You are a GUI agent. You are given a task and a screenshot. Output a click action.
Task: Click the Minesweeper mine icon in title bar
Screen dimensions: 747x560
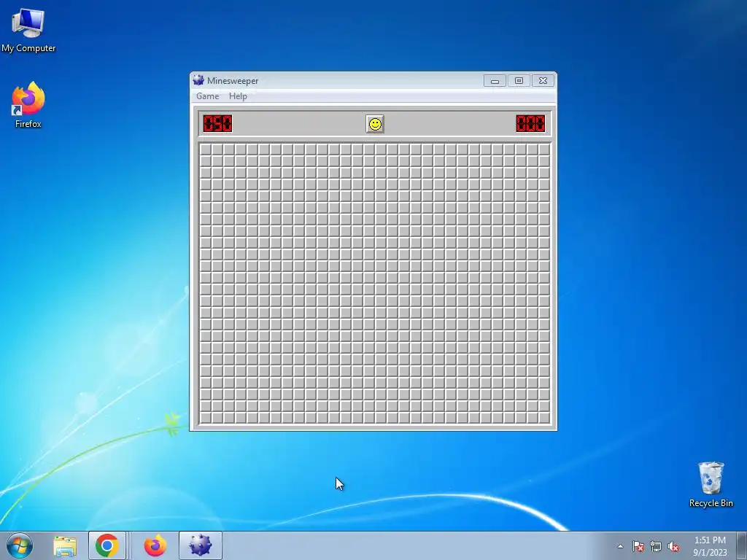198,80
